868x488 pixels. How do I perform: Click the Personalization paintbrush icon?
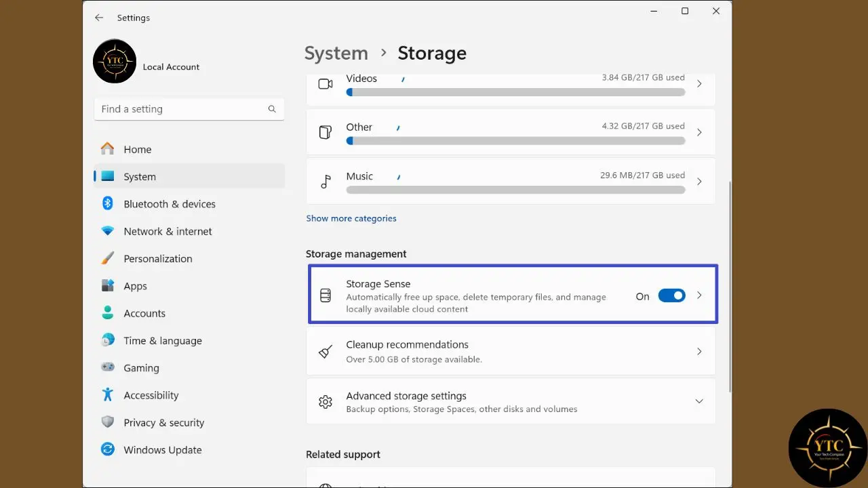[x=108, y=258]
